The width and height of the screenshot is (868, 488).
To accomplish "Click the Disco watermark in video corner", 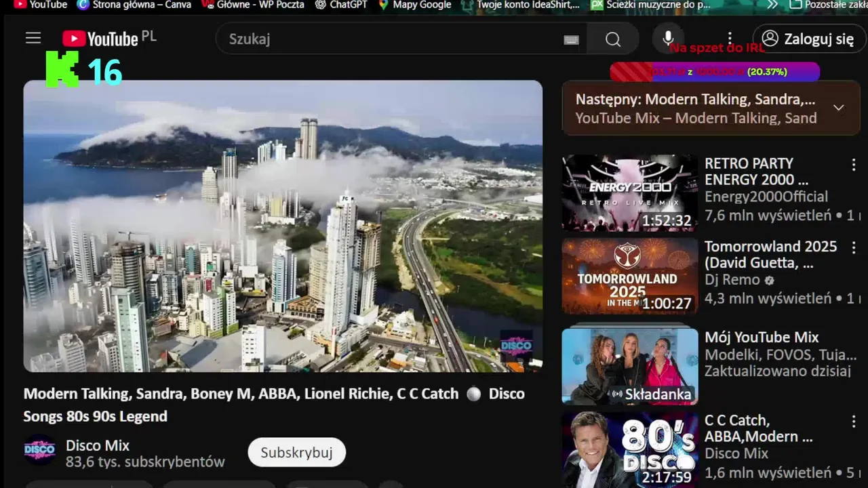I will click(x=517, y=347).
